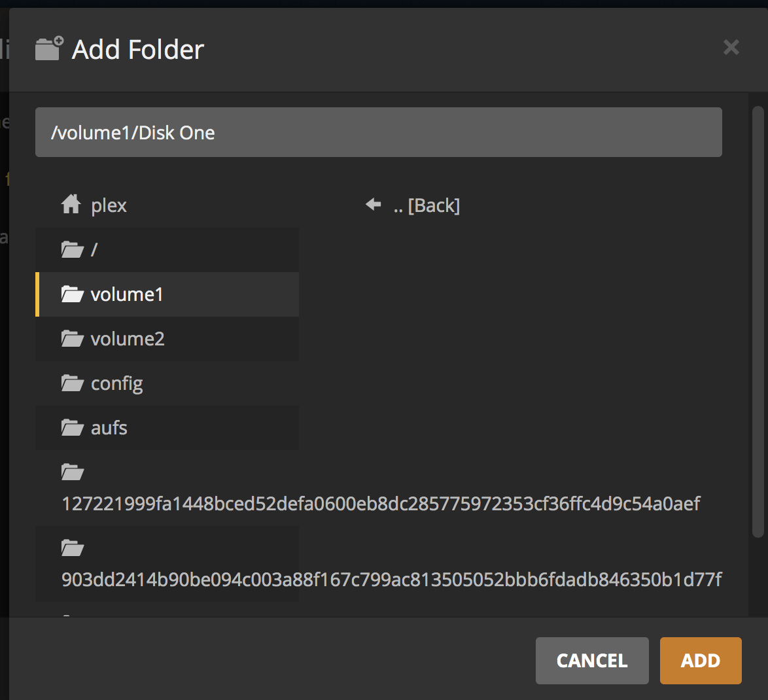Open the config folder

[116, 383]
